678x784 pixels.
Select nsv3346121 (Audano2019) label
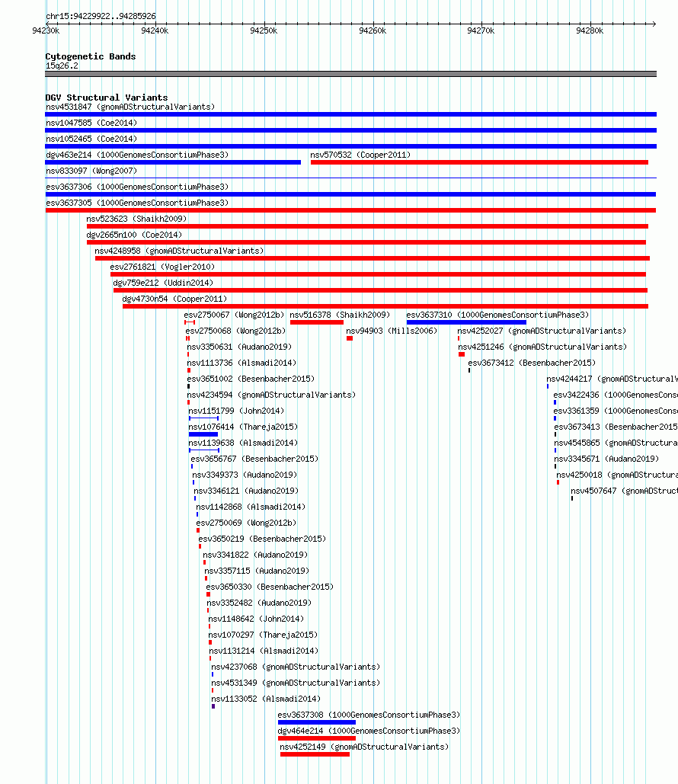(246, 491)
